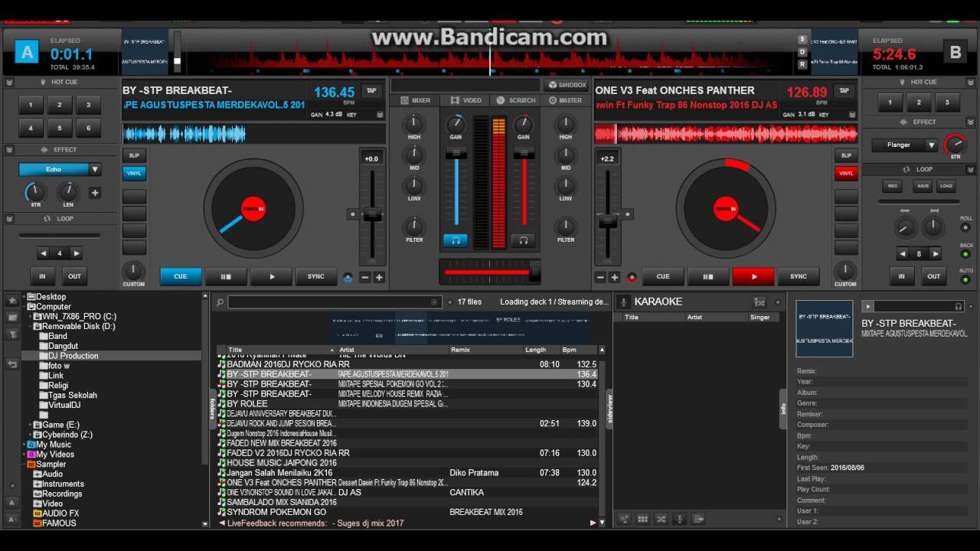980x551 pixels.
Task: Toggle SLIP mode on deck B
Action: click(x=846, y=155)
